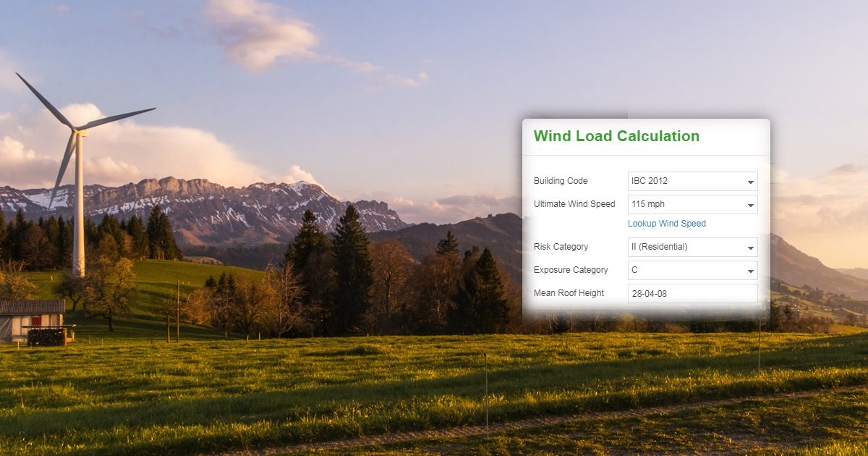This screenshot has width=868, height=456.
Task: Click the Building Code dropdown arrow icon
Action: [750, 181]
